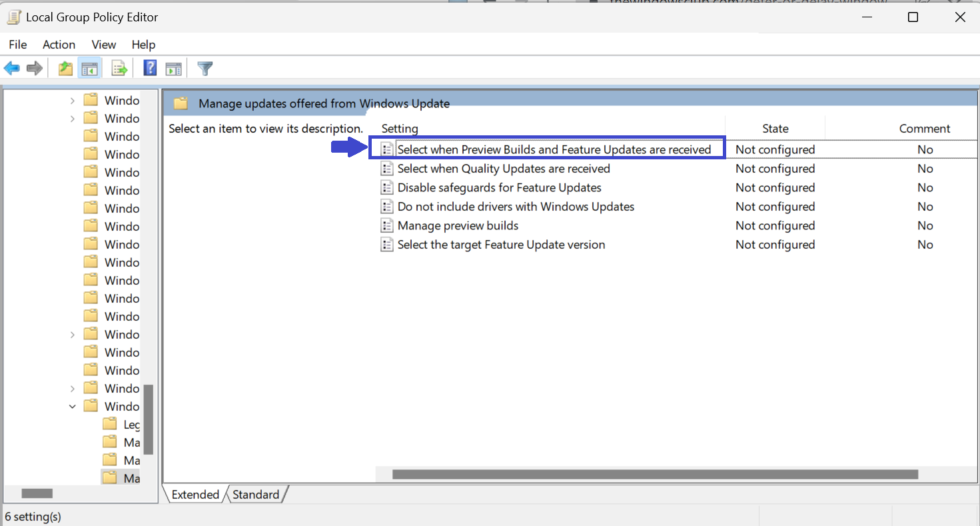Click the settings list horizontal scrollbar thumb

[656, 475]
